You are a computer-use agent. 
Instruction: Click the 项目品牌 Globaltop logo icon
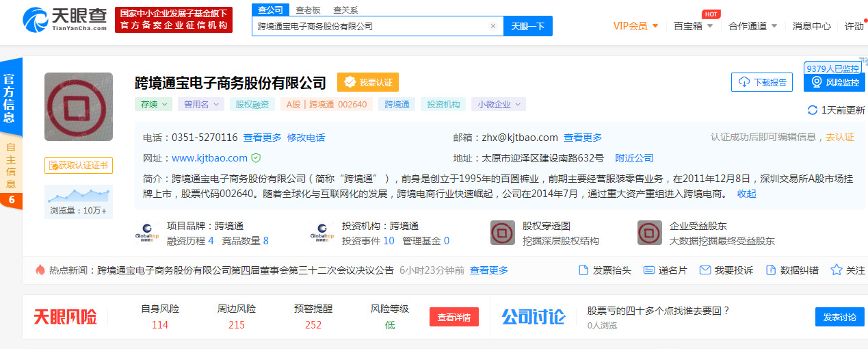click(x=147, y=233)
